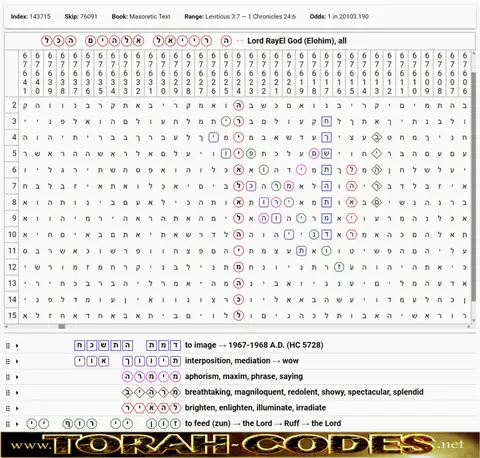This screenshot has height=458, width=480.
Task: Click the red-circled letter in matrix row 2
Action: click(238, 106)
